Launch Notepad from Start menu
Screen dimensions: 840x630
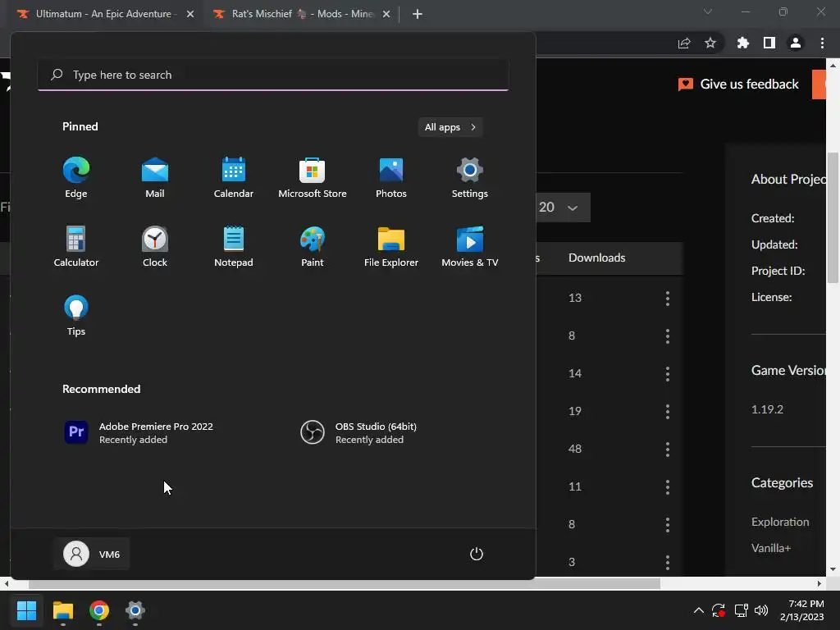pyautogui.click(x=234, y=247)
